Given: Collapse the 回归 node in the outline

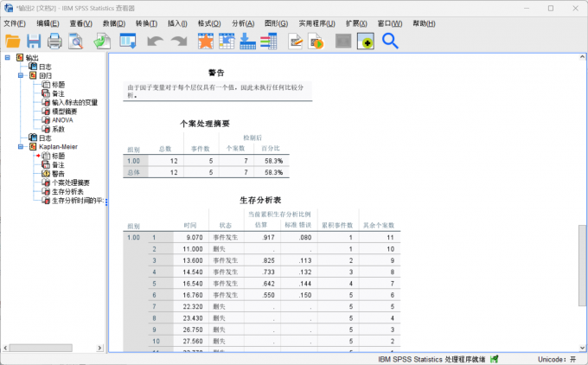Looking at the screenshot, I should [21, 75].
